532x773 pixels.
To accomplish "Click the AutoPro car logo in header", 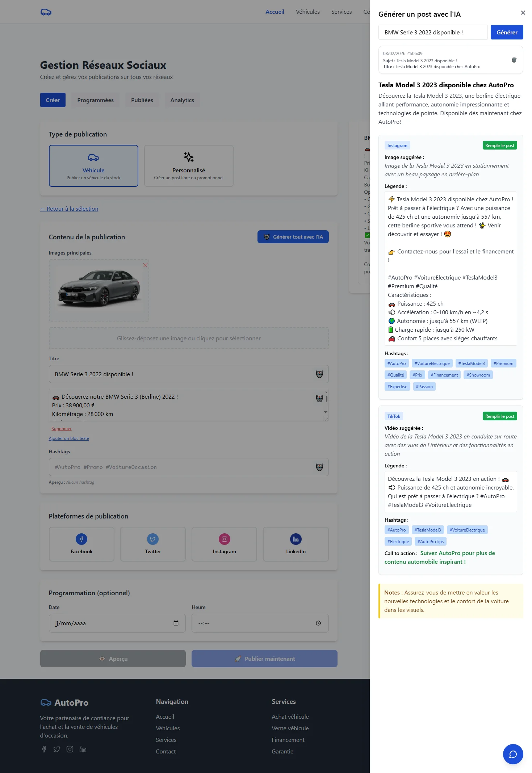I will pyautogui.click(x=46, y=12).
